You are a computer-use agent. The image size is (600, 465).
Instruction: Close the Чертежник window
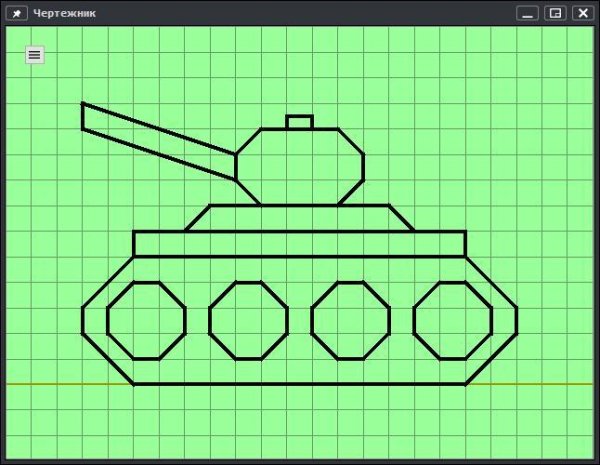click(583, 13)
